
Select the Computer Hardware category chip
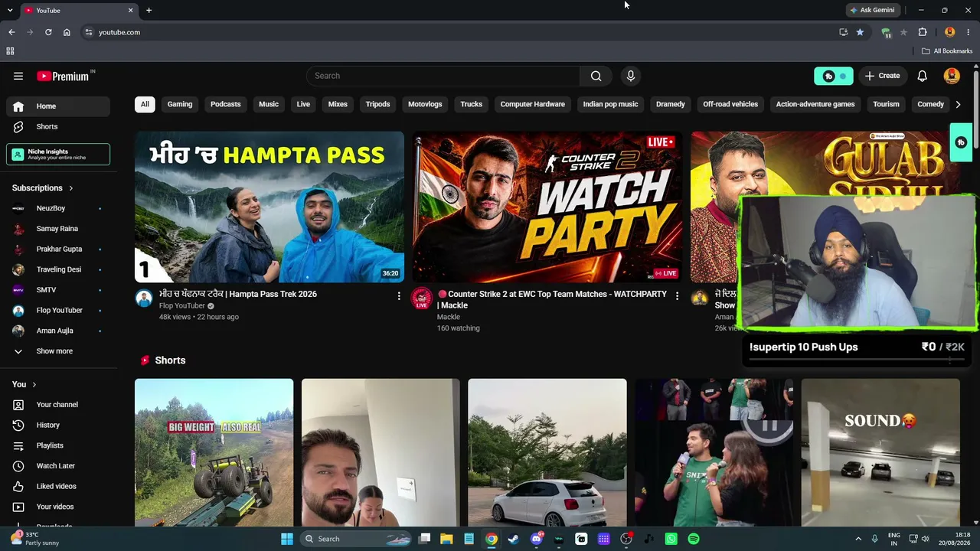[x=533, y=104]
